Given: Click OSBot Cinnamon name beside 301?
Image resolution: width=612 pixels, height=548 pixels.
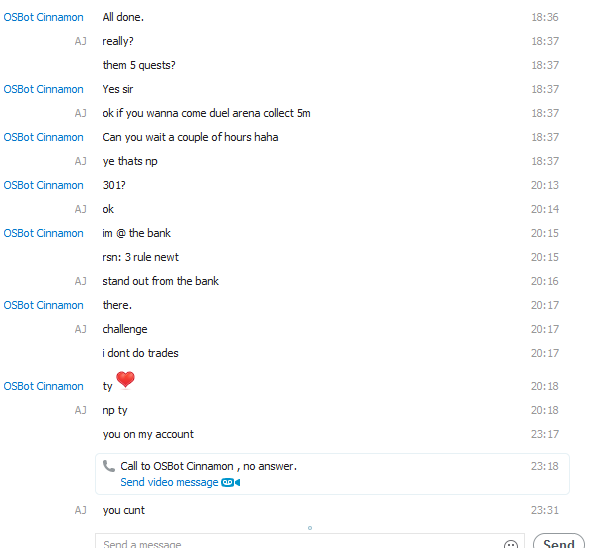Looking at the screenshot, I should click(x=43, y=185).
